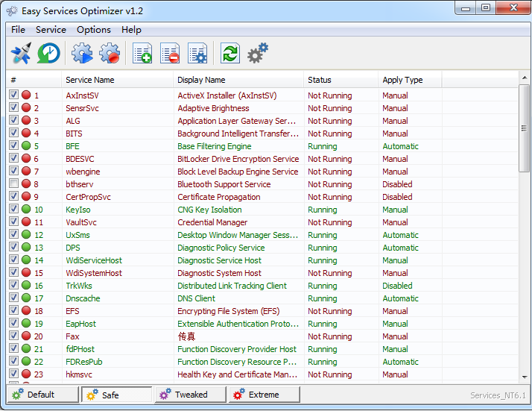Click add service to list icon
The height and width of the screenshot is (411, 532).
coord(142,53)
